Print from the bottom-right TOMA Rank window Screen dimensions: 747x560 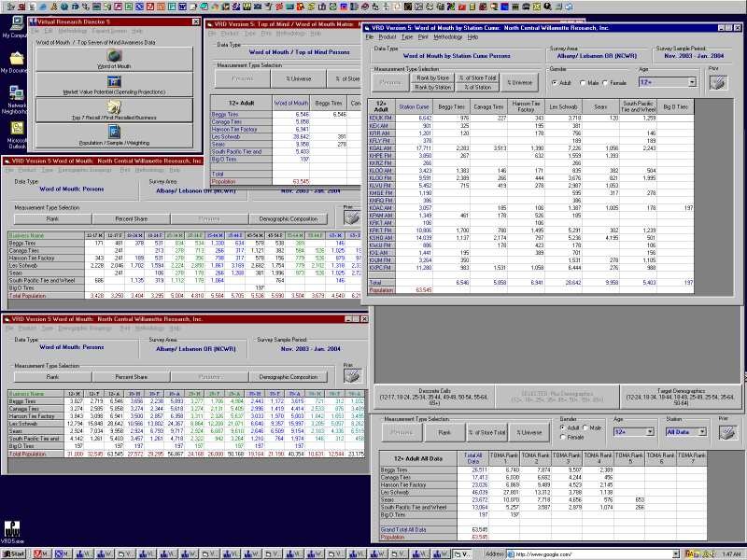click(x=727, y=432)
